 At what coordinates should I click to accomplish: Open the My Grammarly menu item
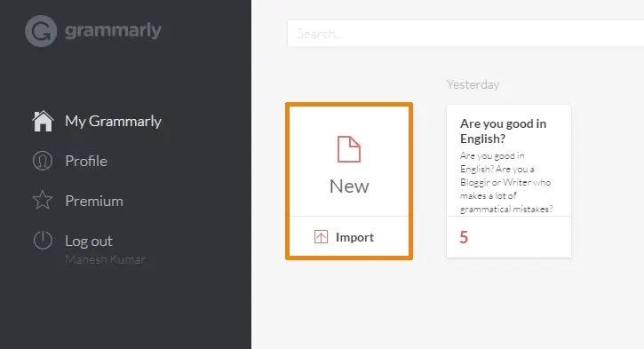(x=113, y=121)
